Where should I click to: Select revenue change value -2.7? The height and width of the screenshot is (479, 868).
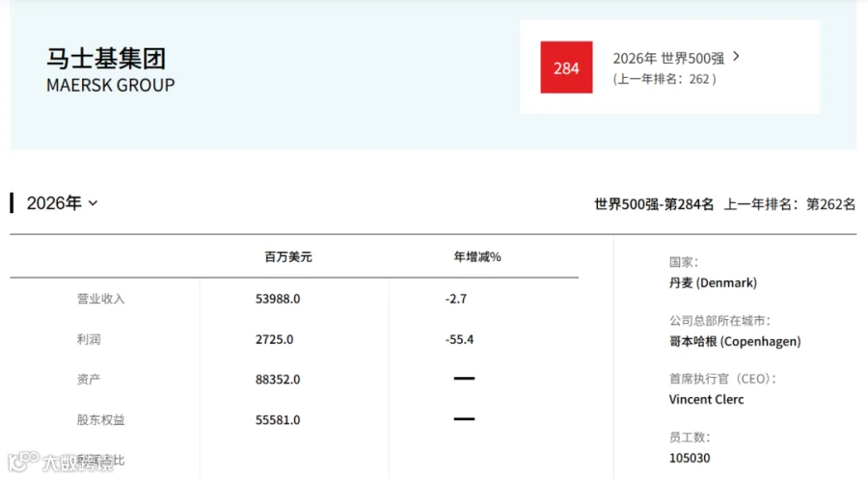[455, 299]
